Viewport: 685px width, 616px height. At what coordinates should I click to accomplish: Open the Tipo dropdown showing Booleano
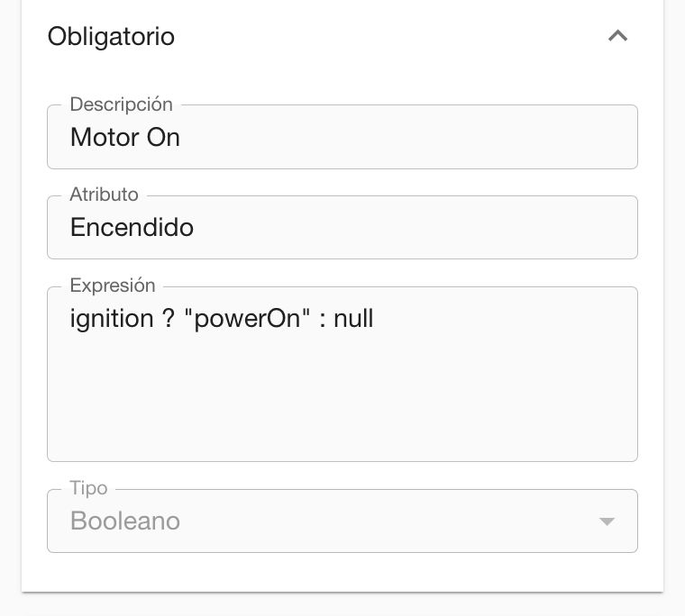[342, 521]
